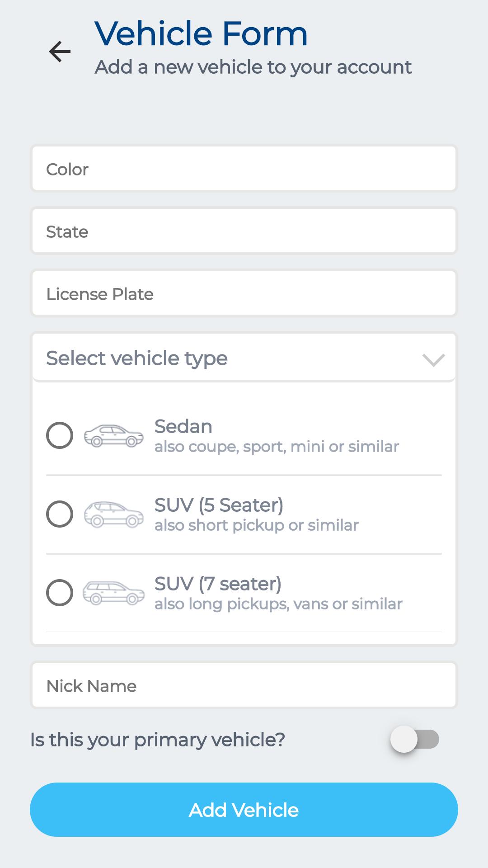Collapse the vehicle type chevron arrow
This screenshot has height=868, width=488.
pos(434,360)
